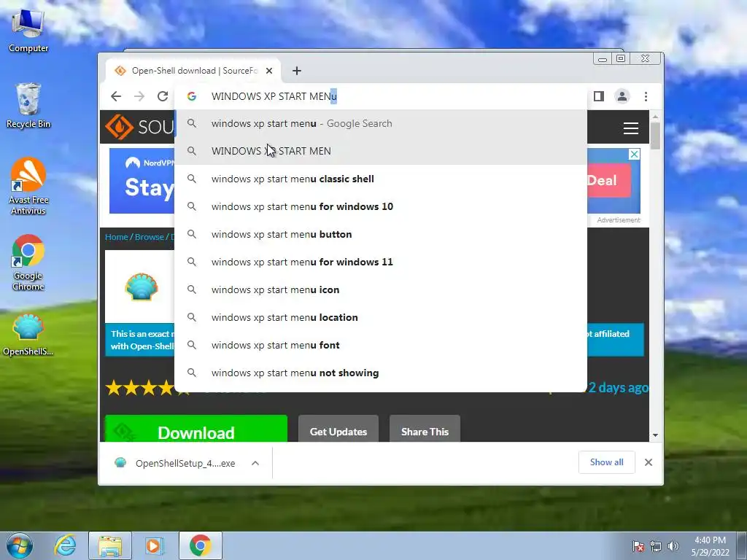Screen dimensions: 747x560
Task: Click the Get Updates button
Action: pos(338,429)
